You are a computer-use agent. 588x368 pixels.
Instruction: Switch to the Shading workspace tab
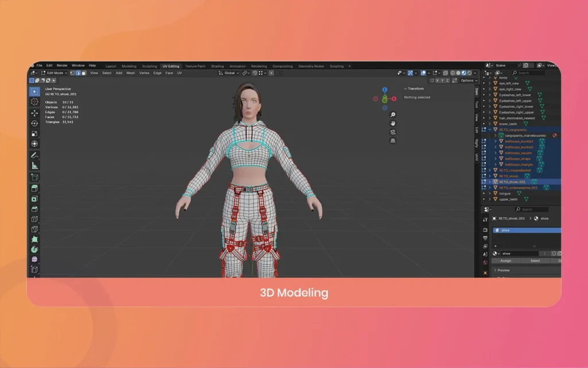tap(217, 66)
